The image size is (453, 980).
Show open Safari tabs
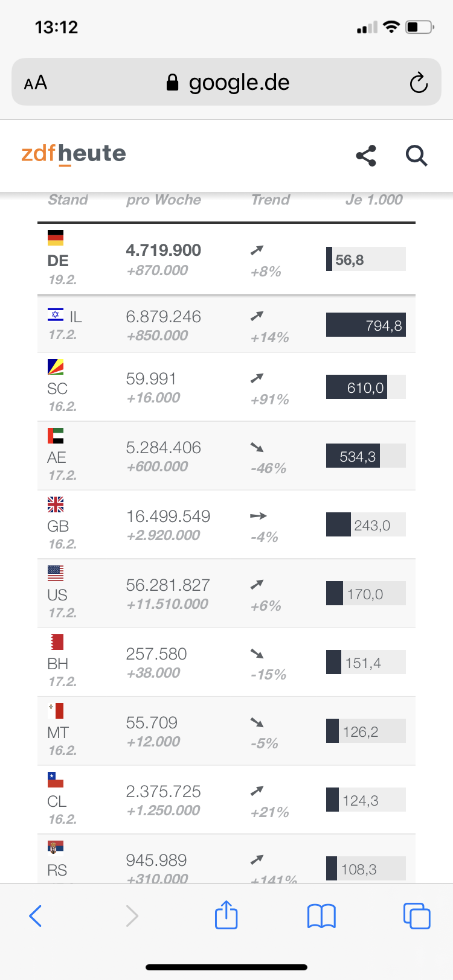(416, 915)
